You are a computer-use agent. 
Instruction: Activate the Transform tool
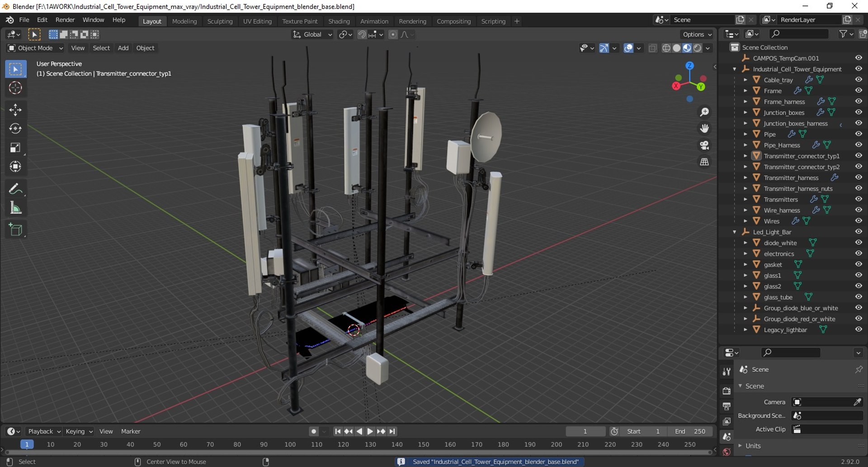[15, 167]
